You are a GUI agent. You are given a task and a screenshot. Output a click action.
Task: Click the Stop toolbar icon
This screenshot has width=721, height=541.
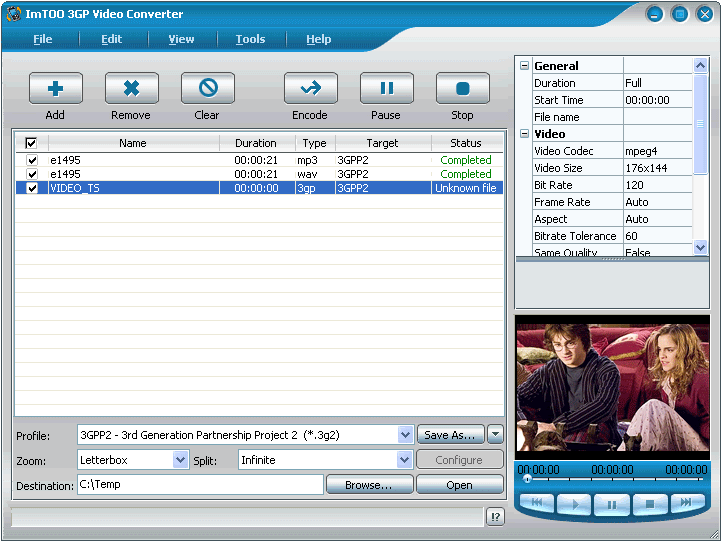tap(462, 89)
